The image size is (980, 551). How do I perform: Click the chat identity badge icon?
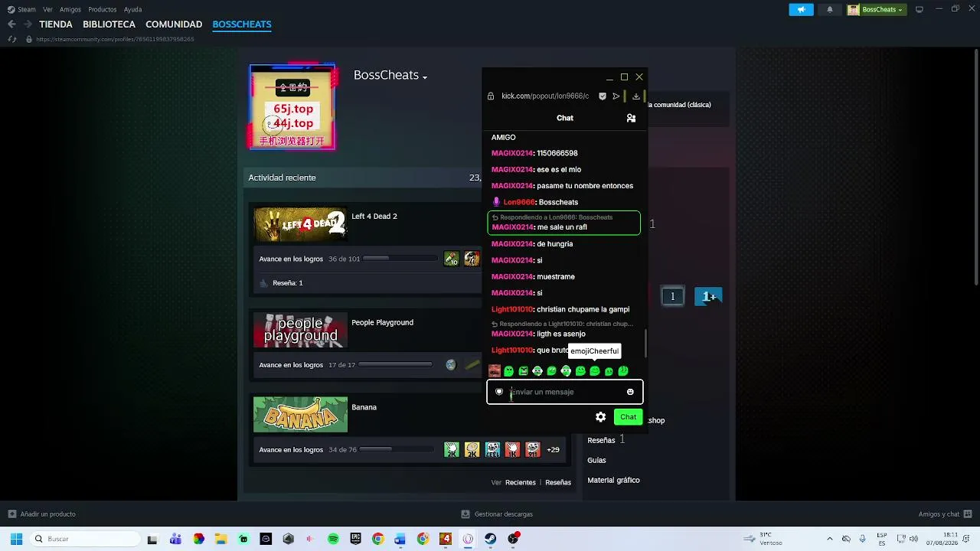tap(499, 392)
